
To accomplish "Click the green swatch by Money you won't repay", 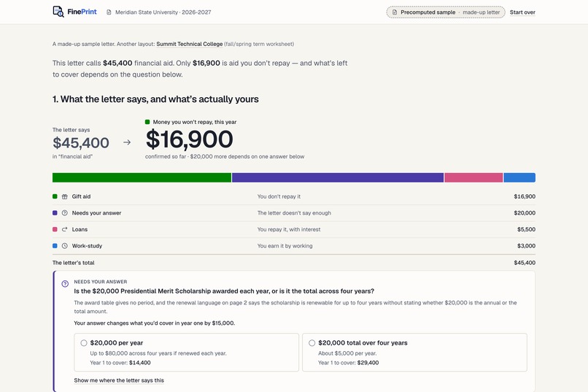I will pos(147,122).
